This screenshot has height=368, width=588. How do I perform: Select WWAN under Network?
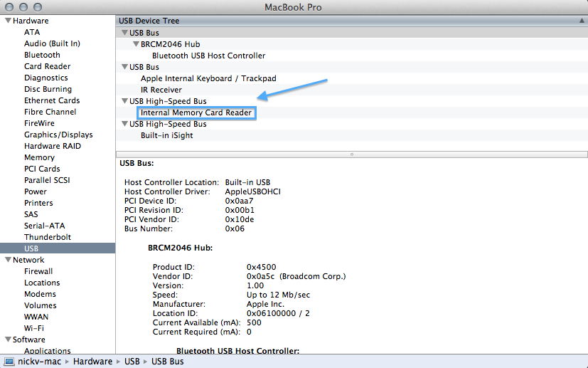pyautogui.click(x=36, y=317)
